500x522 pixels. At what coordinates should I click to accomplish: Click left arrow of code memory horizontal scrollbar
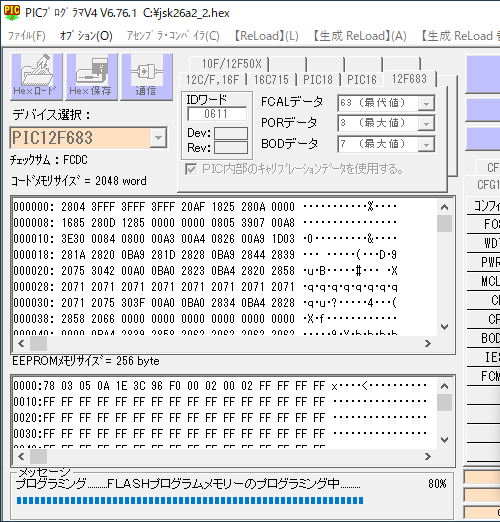(21, 343)
